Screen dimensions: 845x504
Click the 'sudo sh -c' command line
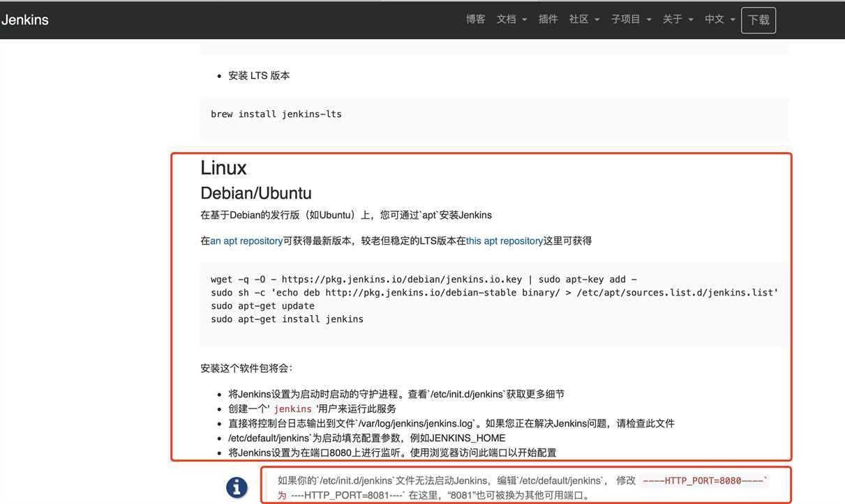point(494,293)
